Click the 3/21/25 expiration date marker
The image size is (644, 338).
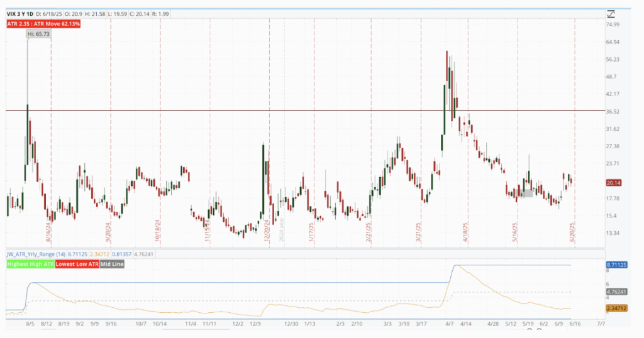(418, 232)
